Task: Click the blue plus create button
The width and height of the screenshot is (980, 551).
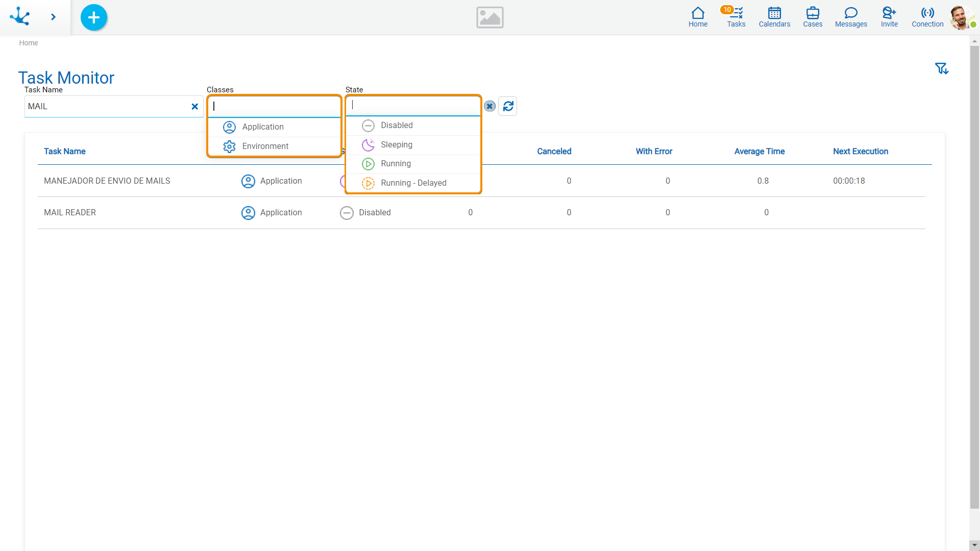Action: [x=94, y=17]
